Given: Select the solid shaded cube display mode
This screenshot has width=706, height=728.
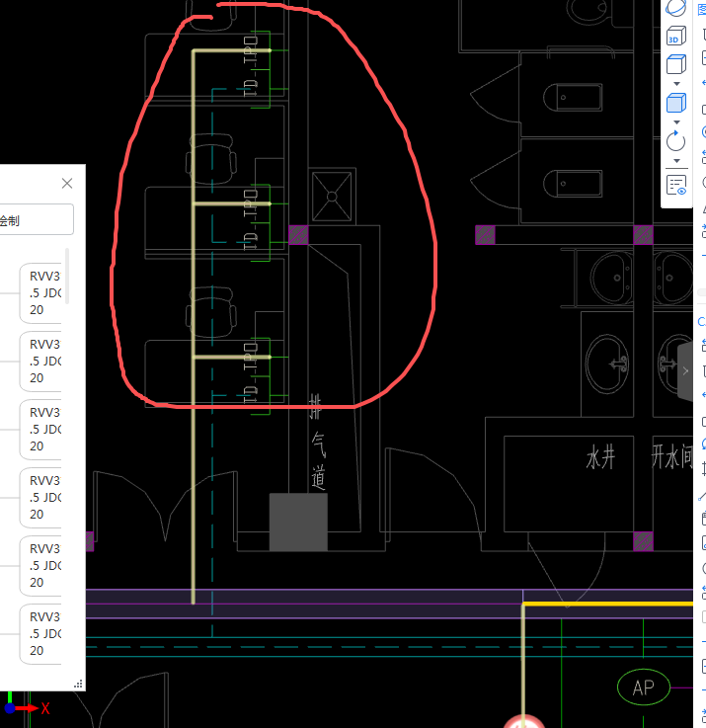Looking at the screenshot, I should (675, 103).
